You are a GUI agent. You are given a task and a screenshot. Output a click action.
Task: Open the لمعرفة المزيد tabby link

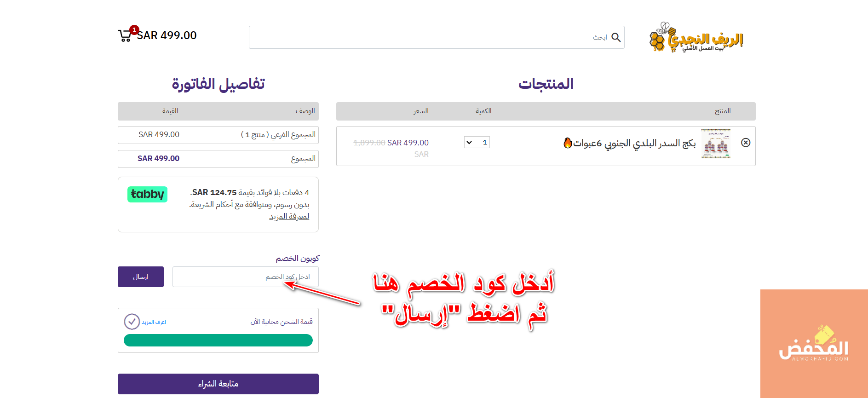pos(289,217)
